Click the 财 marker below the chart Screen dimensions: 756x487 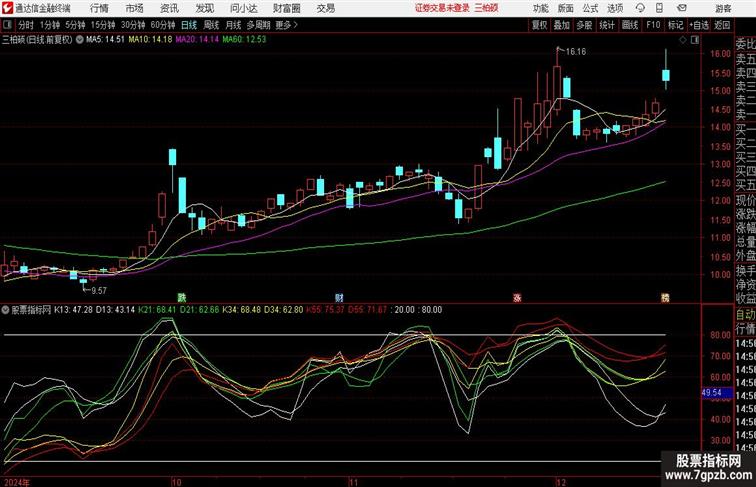coord(339,298)
